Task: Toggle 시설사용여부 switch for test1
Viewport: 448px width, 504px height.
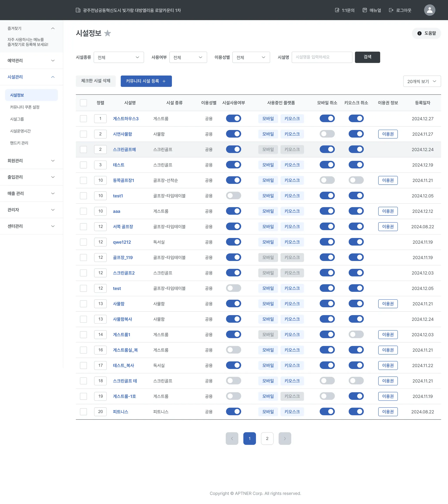Action: tap(233, 196)
